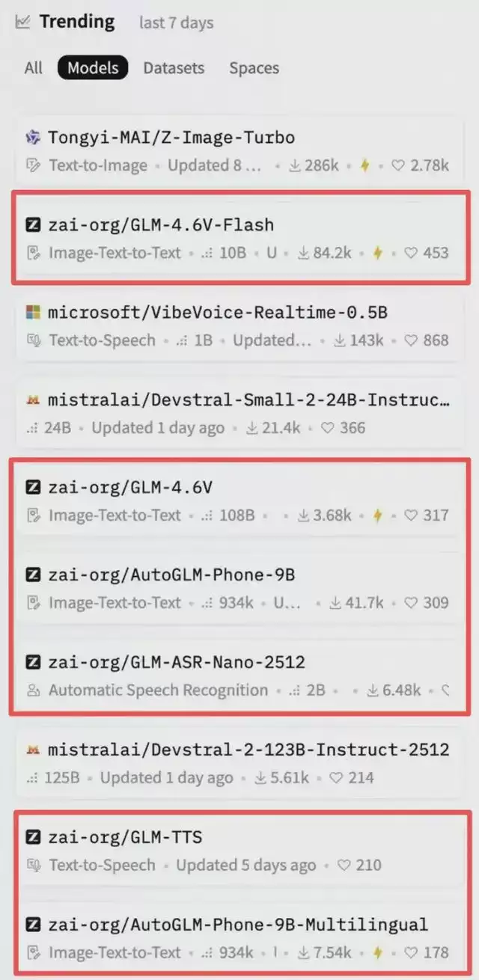Click the Mistral logo beside Devstral-Small-2-24B
Image resolution: width=479 pixels, height=980 pixels.
[32, 400]
